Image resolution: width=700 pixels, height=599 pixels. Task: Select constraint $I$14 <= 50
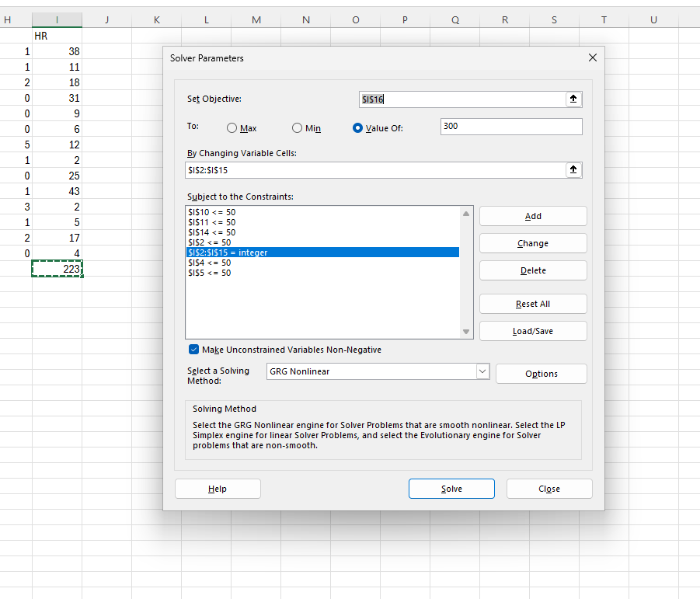point(322,232)
